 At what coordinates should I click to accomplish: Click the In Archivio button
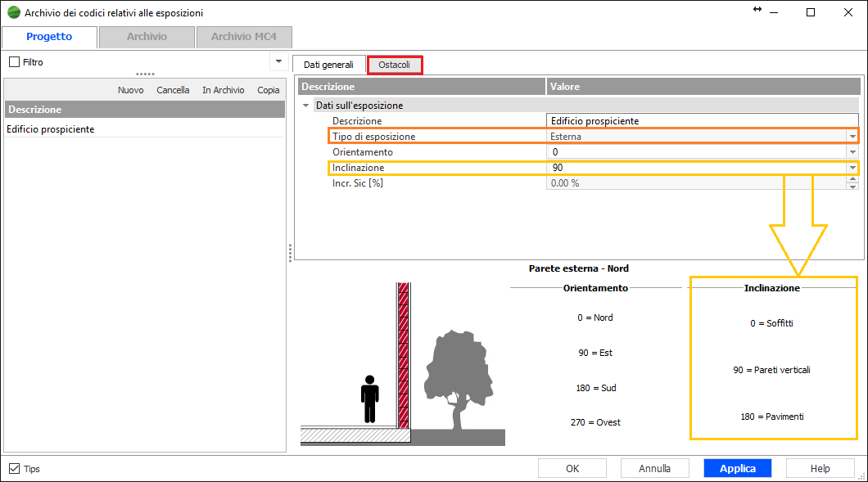click(x=223, y=90)
